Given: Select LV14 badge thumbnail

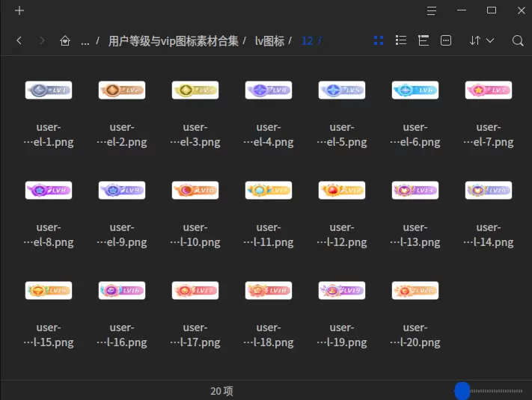Looking at the screenshot, I should pyautogui.click(x=489, y=190).
